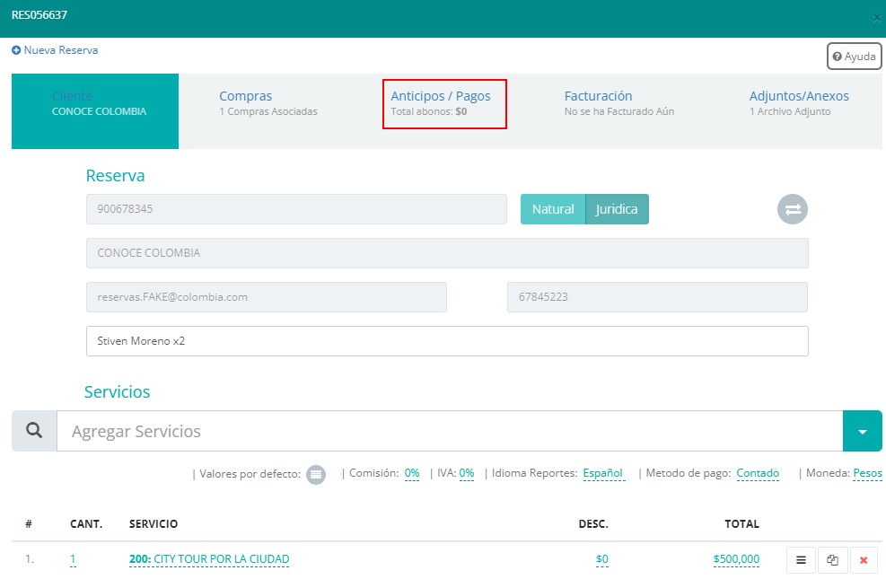
Task: Change Metodo de pago from Contado
Action: tap(758, 473)
